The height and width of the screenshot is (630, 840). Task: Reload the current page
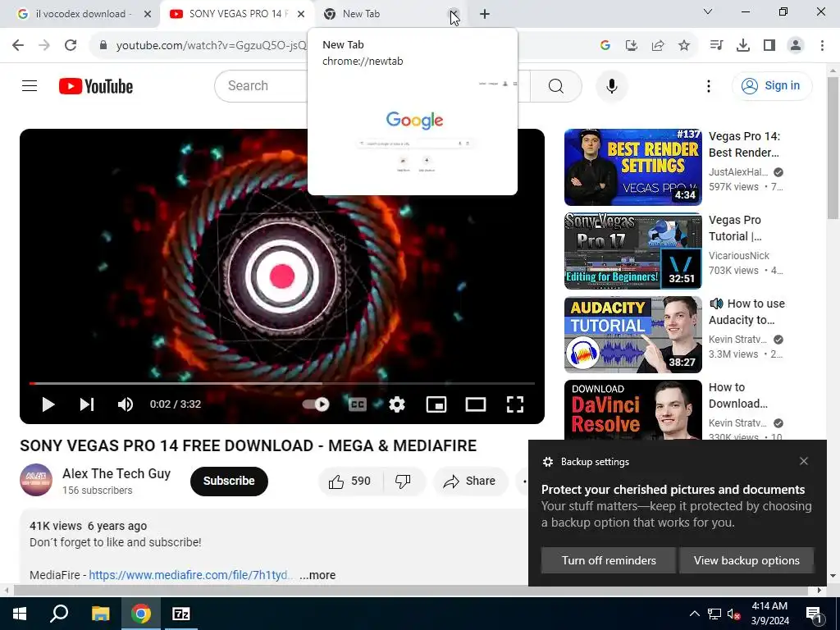click(x=71, y=45)
